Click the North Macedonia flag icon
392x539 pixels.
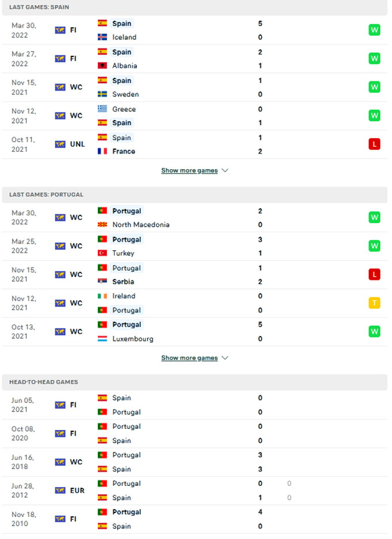102,224
